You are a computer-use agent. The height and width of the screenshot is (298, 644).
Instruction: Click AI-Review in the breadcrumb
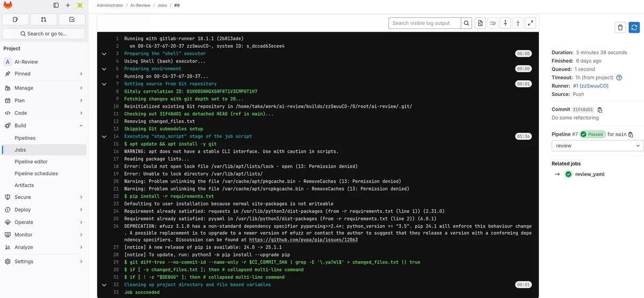tap(140, 5)
